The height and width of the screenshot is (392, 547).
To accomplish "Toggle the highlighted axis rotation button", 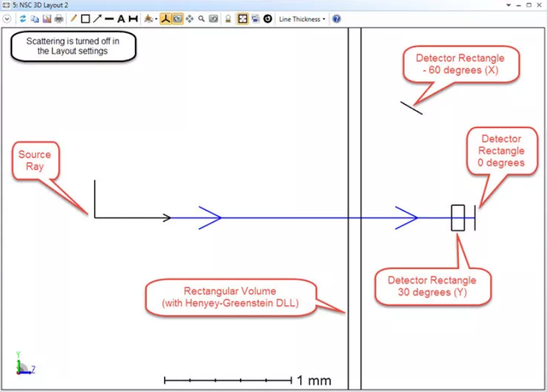I will point(165,19).
